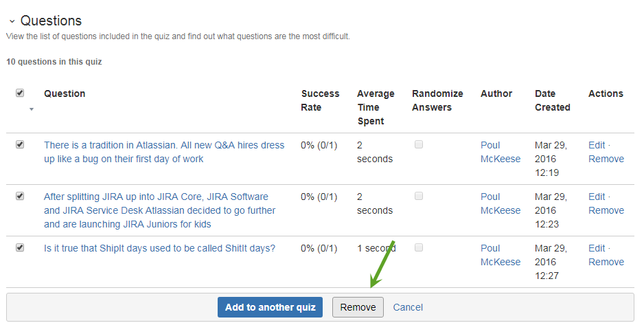
Task: Click the Remove button in bottom bar
Action: coord(358,307)
